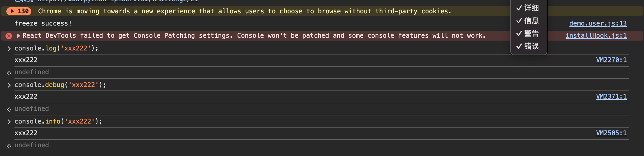This screenshot has width=644, height=156.
Task: Click the red error icon beside React DevTools
Action: [x=9, y=36]
